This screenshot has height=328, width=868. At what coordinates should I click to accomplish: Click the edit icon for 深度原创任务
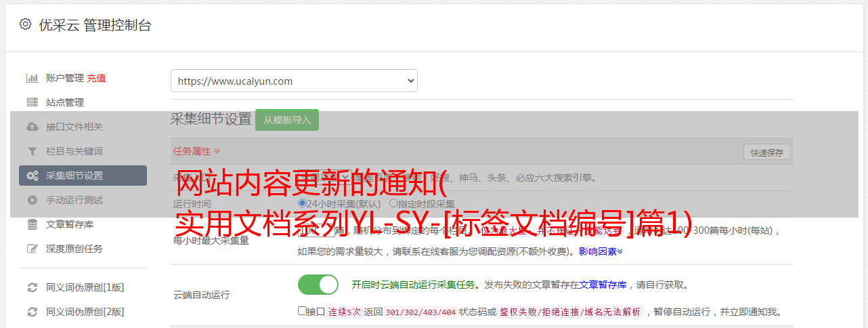tap(32, 249)
